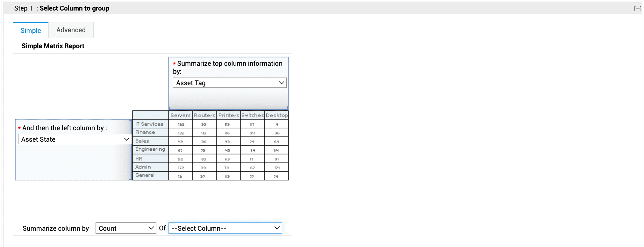Open the Asset State left column dropdown
Screen dimensions: 644x247
pyautogui.click(x=75, y=139)
